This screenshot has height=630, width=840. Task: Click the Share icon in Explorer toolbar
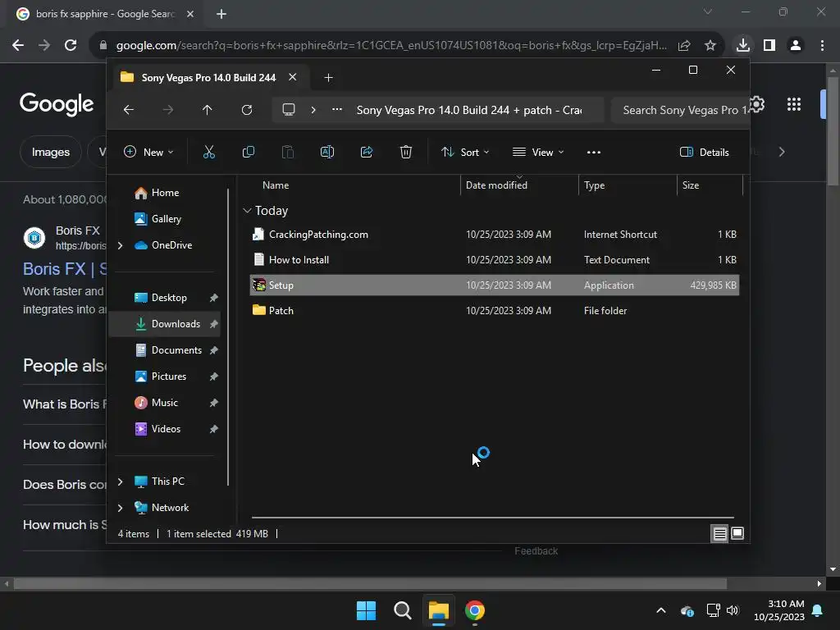pos(367,152)
